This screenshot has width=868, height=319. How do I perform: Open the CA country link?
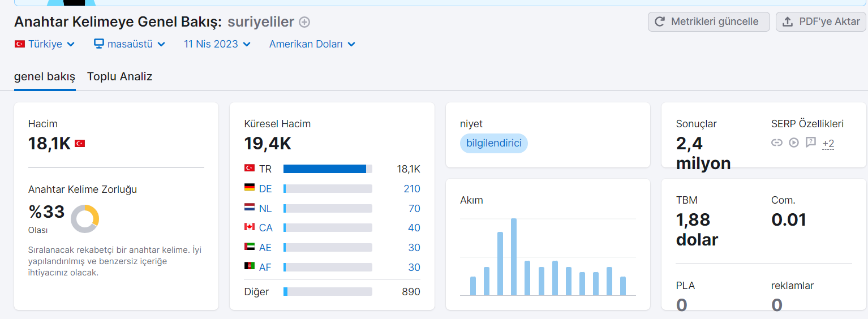pyautogui.click(x=266, y=228)
